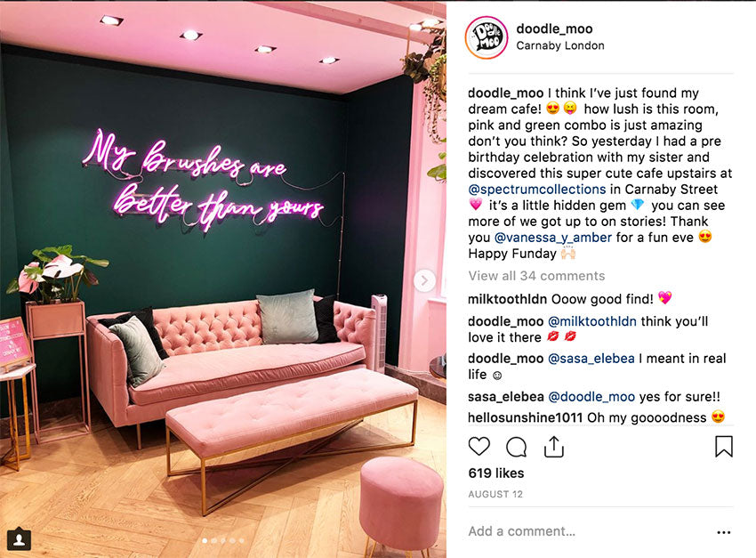Screen dimensions: 756x558
Task: Go to next photo with carousel arrow
Action: coord(424,280)
